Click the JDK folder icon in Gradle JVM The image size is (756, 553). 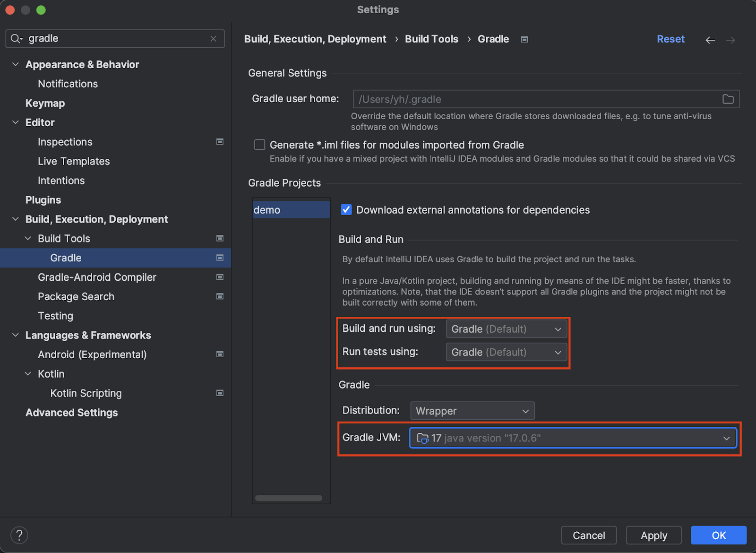pos(423,439)
